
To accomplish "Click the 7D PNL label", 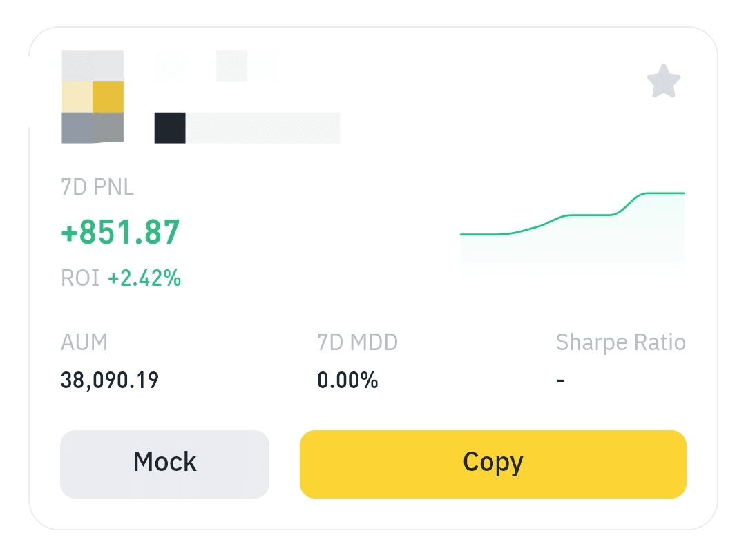I will (97, 187).
